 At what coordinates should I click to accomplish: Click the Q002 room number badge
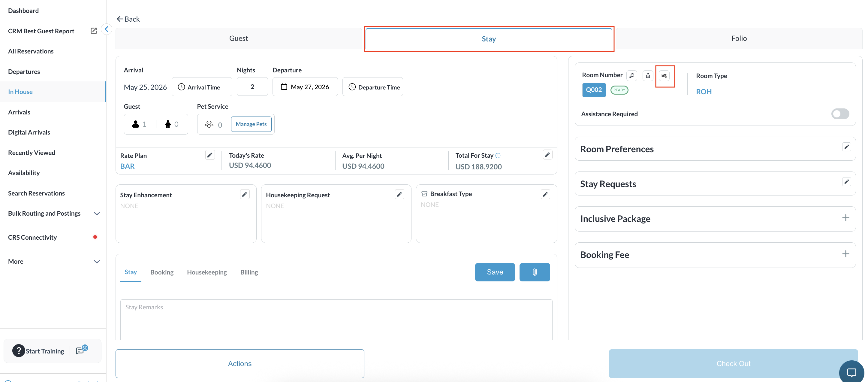594,90
